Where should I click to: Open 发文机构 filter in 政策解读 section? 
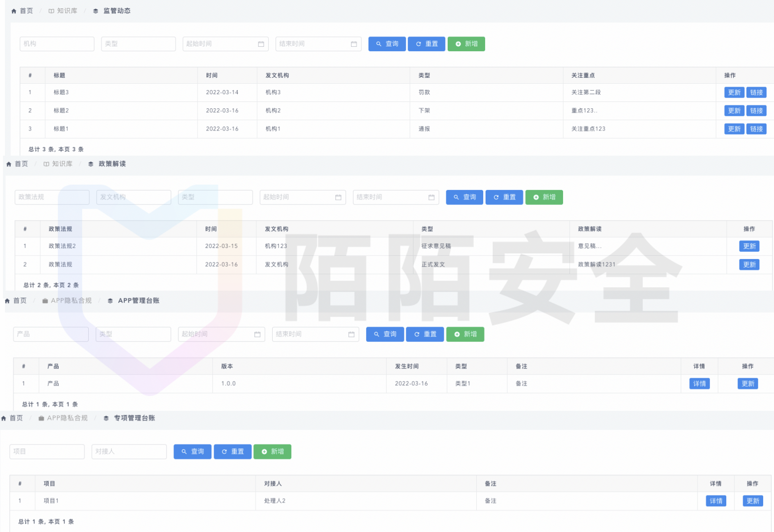pyautogui.click(x=134, y=197)
